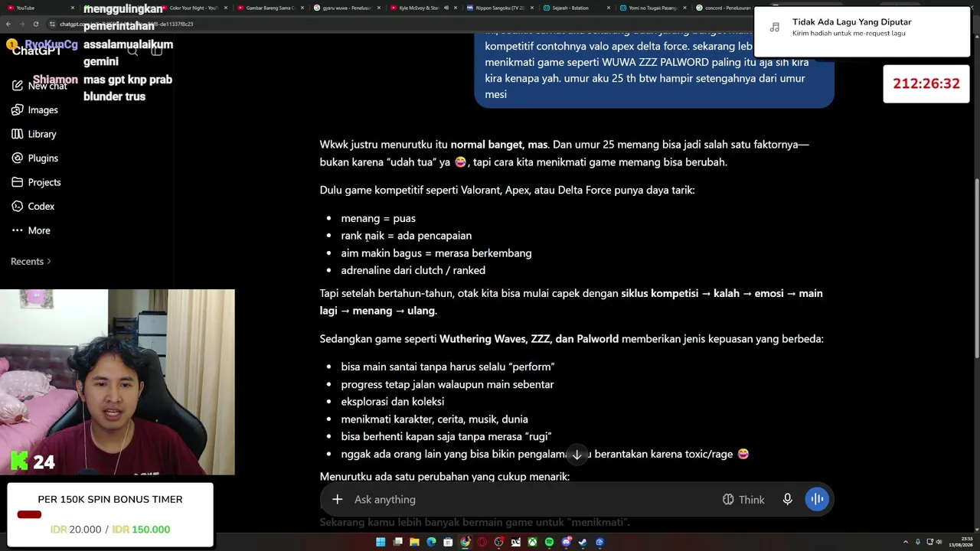
Task: Click the plus attach button in composer
Action: [x=337, y=500]
